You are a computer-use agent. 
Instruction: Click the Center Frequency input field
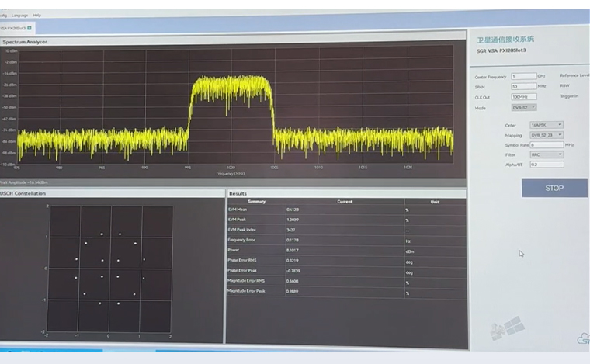[523, 76]
